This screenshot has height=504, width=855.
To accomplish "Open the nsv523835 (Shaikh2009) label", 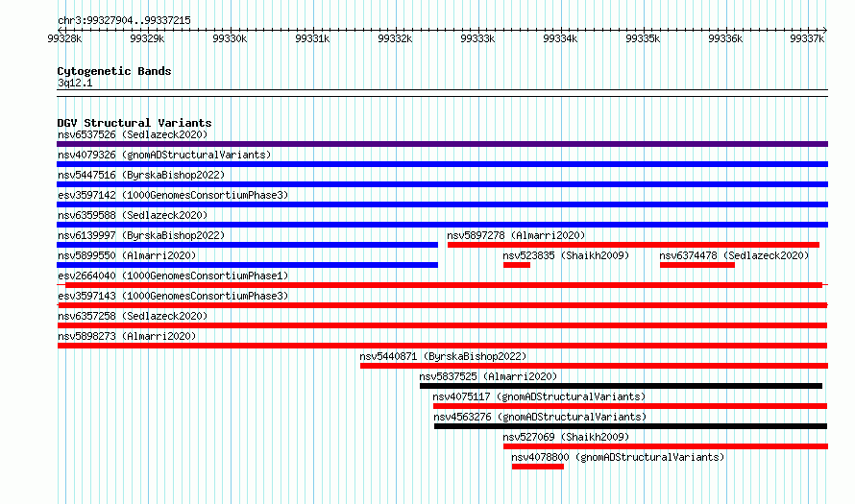I will click(x=566, y=255).
